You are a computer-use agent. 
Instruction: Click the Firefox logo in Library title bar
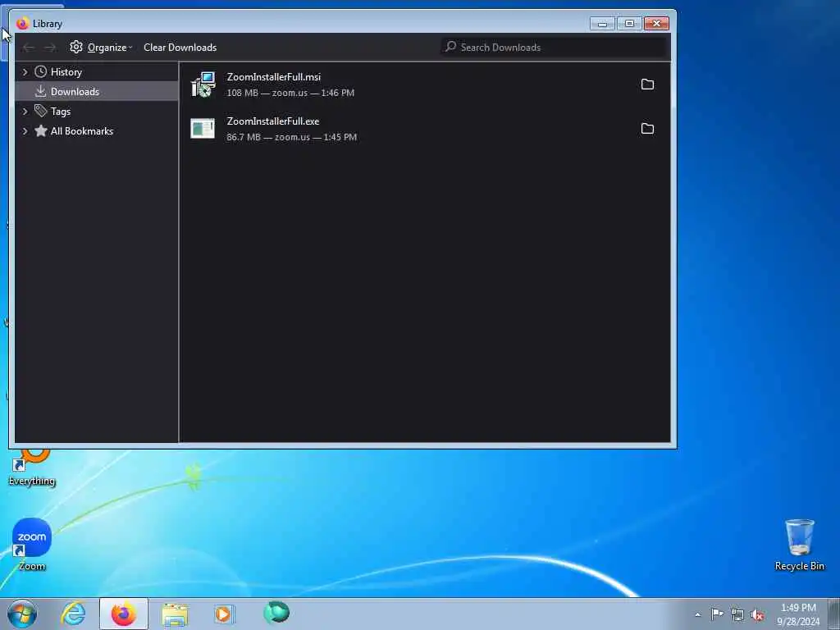click(22, 24)
